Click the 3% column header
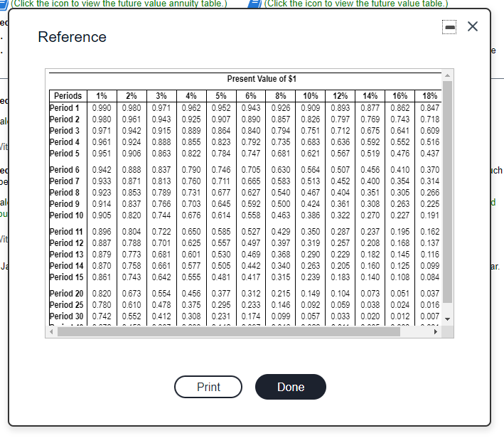Viewport: 504px width, 443px height. (x=161, y=96)
